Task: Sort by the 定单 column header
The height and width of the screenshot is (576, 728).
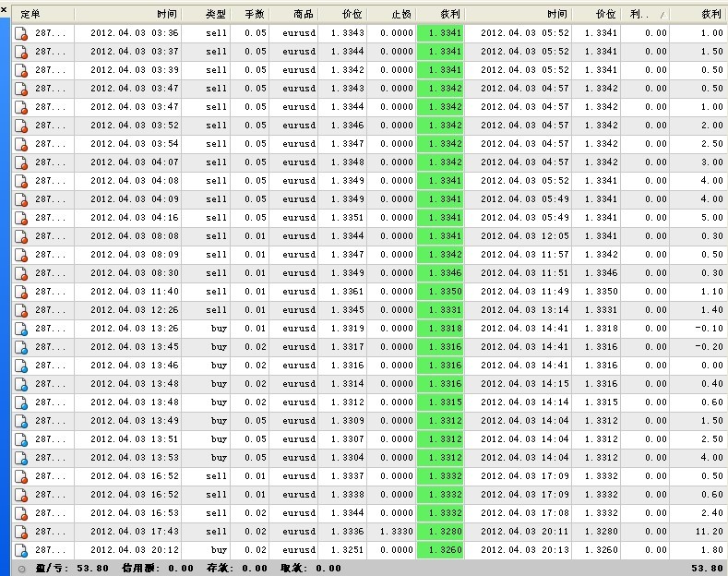Action: [42, 15]
